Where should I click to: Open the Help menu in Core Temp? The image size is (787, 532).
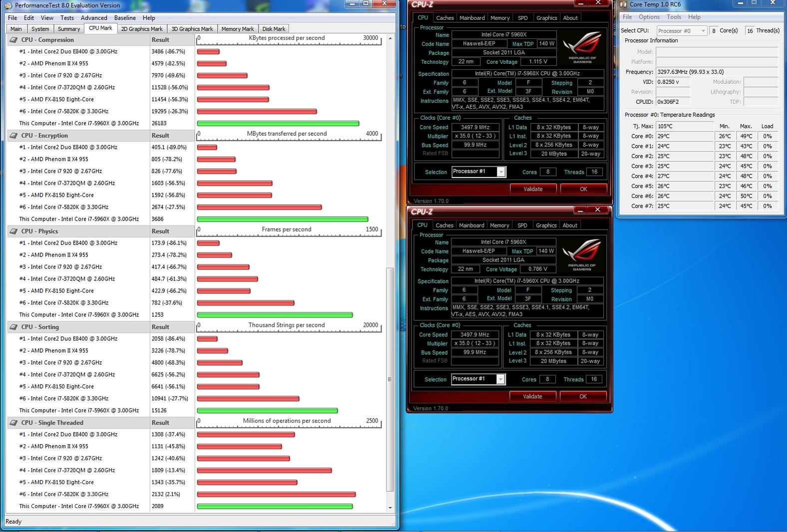click(694, 17)
